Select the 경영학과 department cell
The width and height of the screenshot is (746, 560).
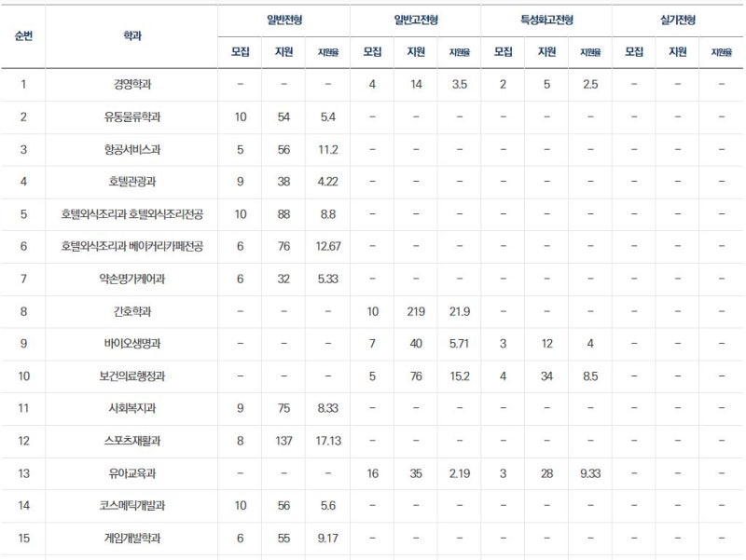click(131, 85)
